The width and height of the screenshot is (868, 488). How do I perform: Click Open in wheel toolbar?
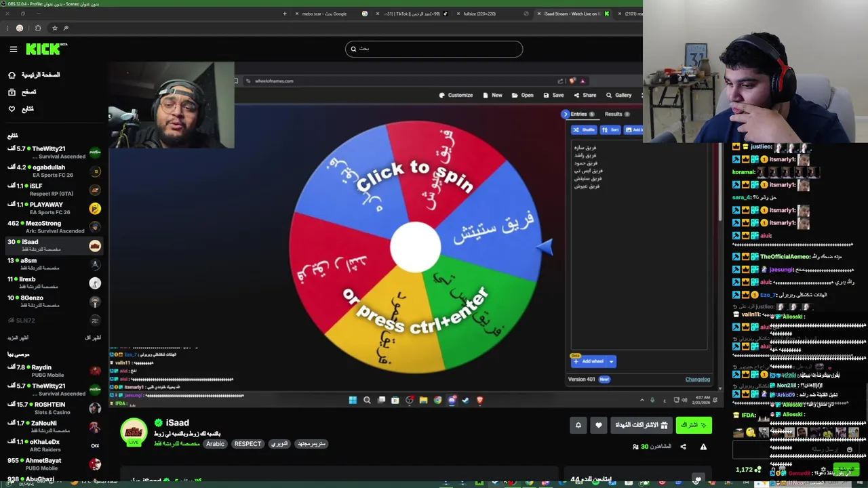point(522,96)
